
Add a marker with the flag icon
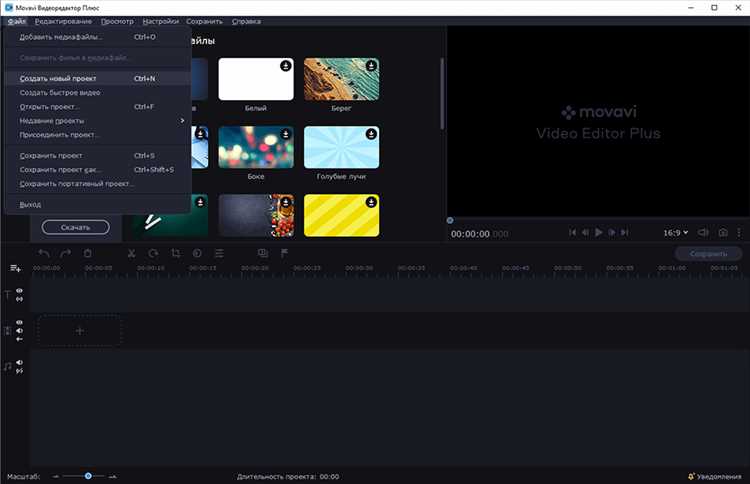point(284,253)
